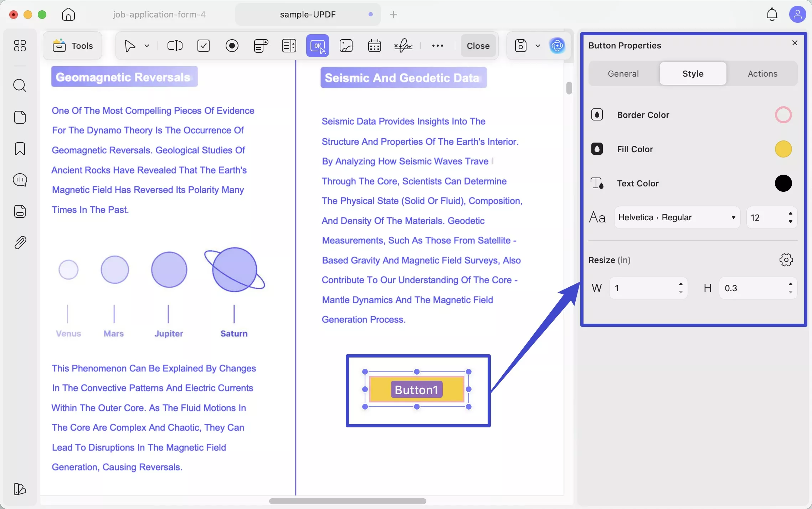The width and height of the screenshot is (812, 509).
Task: Open the save options dropdown
Action: tap(538, 46)
